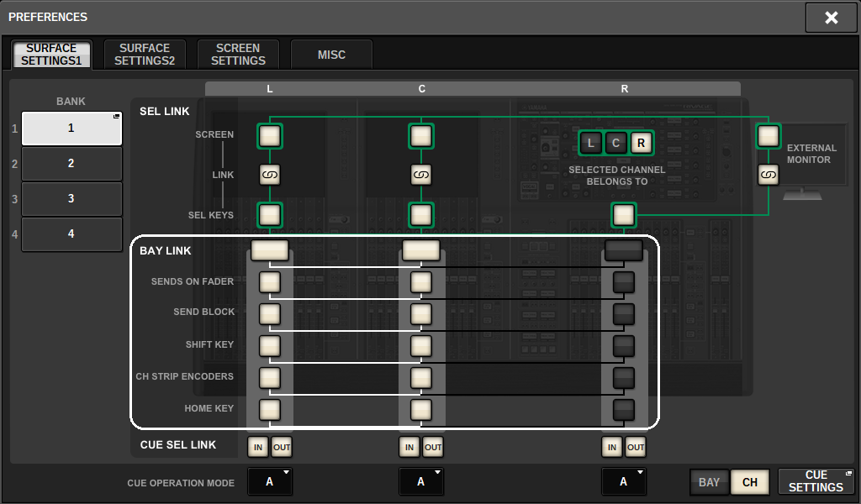Select the BAY mode button

(x=709, y=482)
